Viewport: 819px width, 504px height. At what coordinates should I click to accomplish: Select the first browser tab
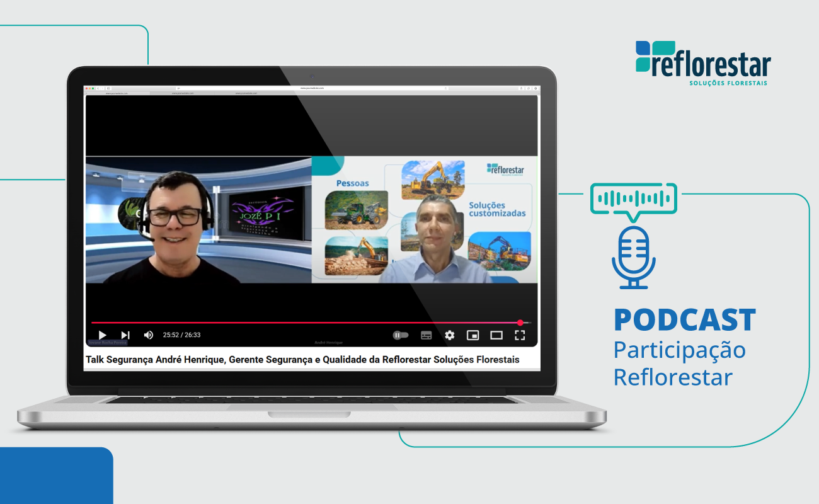coord(117,93)
